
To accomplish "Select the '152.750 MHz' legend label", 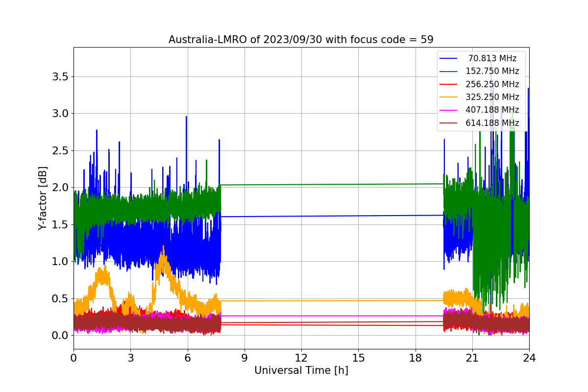I will [x=492, y=71].
